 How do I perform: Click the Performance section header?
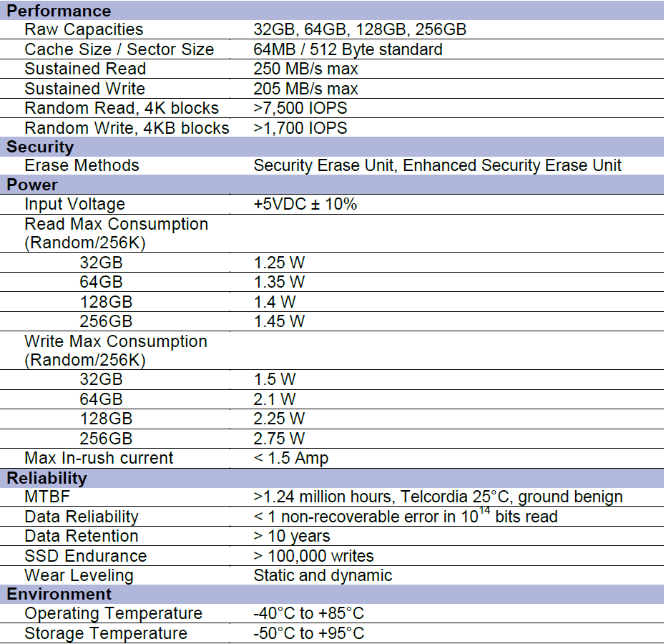pos(59,11)
